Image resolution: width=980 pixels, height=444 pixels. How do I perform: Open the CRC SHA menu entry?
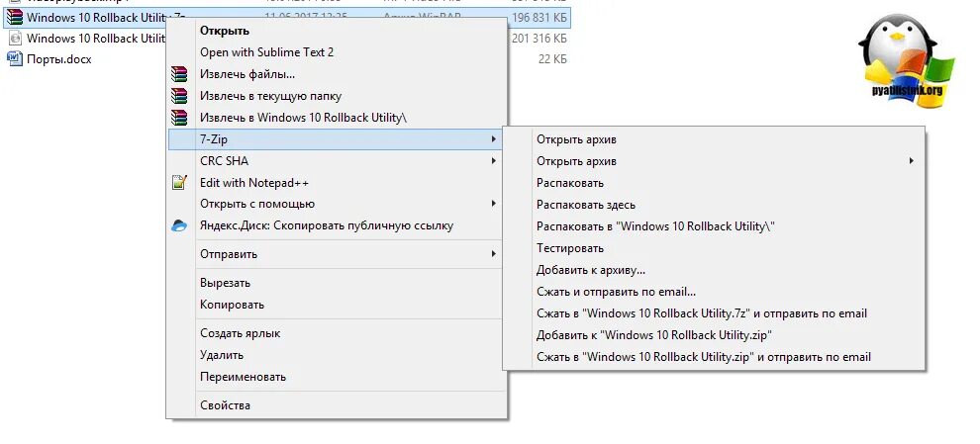coord(337,161)
